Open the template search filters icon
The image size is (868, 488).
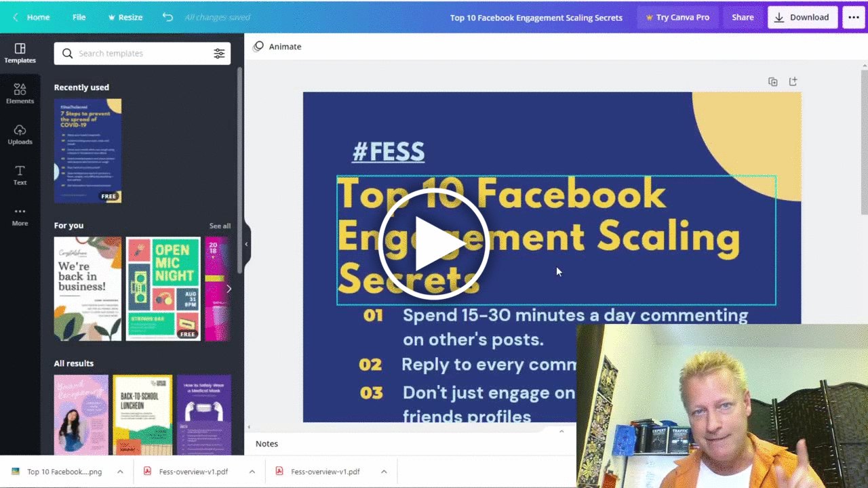(219, 54)
